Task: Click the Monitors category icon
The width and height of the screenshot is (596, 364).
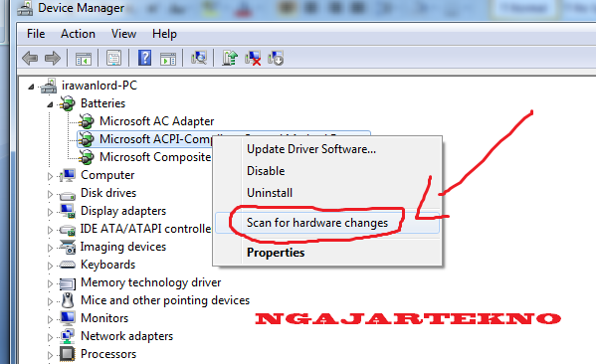Action: [x=68, y=318]
